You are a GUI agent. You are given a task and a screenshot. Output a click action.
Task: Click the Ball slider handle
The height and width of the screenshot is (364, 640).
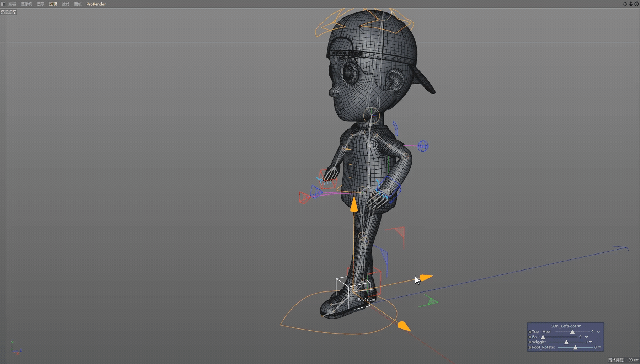pyautogui.click(x=543, y=337)
